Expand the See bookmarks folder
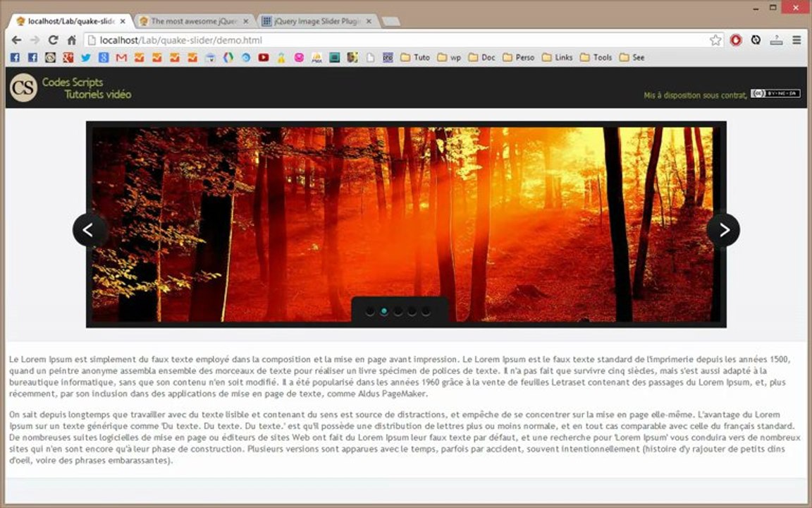812x508 pixels. point(632,58)
